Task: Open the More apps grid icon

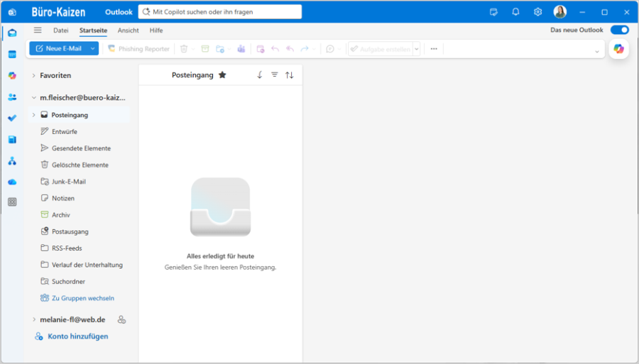Action: tap(12, 202)
